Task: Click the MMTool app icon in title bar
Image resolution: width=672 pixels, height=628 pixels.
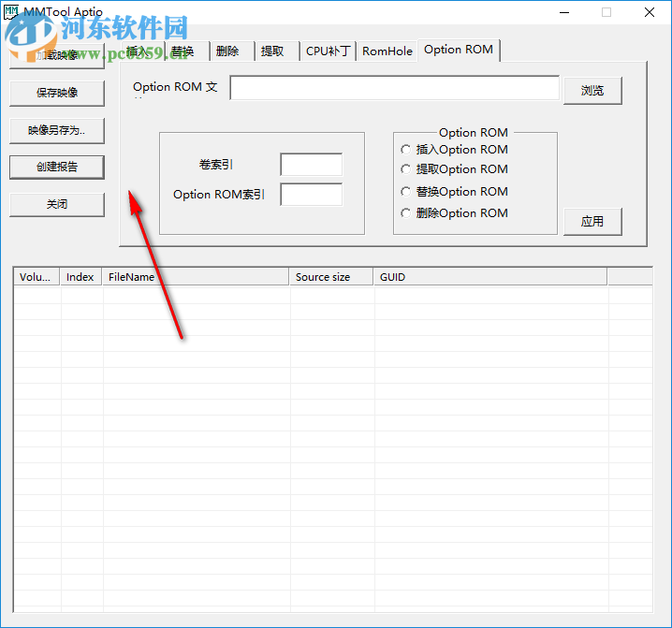Action: [10, 11]
